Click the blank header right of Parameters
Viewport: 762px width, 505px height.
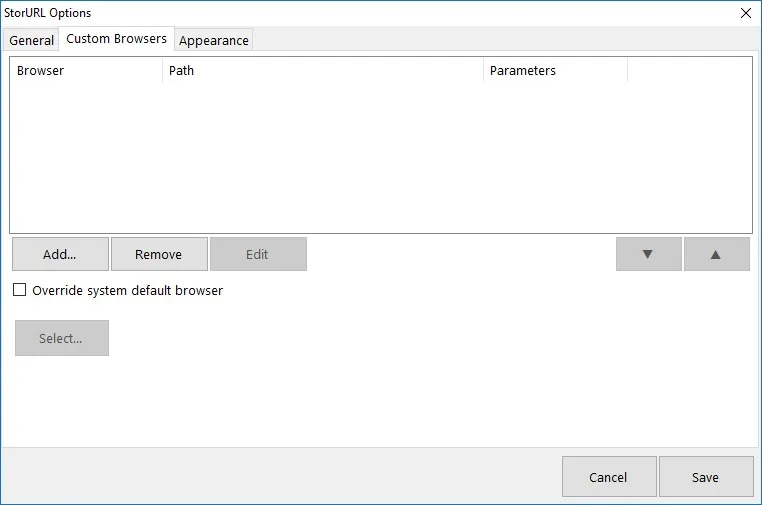pos(690,70)
